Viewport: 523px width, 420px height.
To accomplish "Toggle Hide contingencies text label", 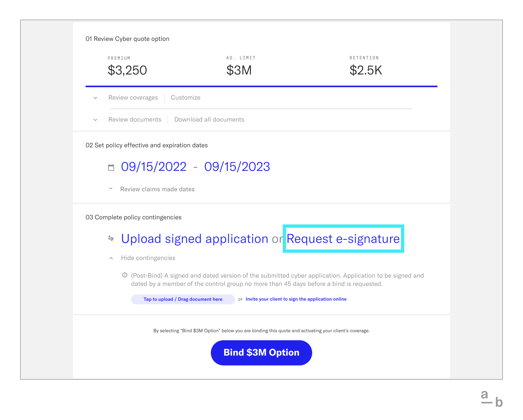I will point(148,258).
